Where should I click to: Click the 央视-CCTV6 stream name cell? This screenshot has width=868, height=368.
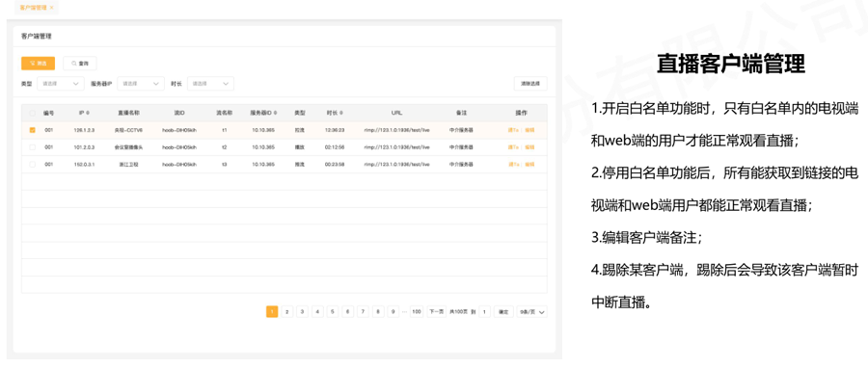[128, 130]
